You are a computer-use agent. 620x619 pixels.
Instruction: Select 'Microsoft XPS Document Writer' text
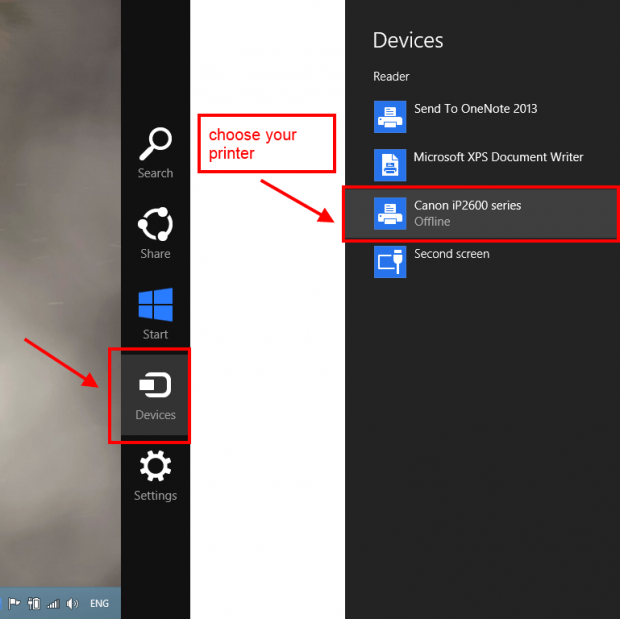click(x=498, y=157)
